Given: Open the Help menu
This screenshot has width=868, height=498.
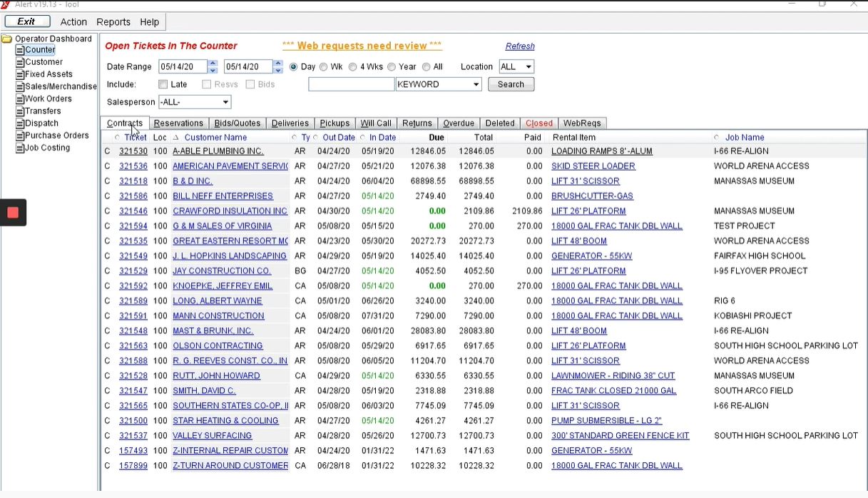Looking at the screenshot, I should [150, 22].
